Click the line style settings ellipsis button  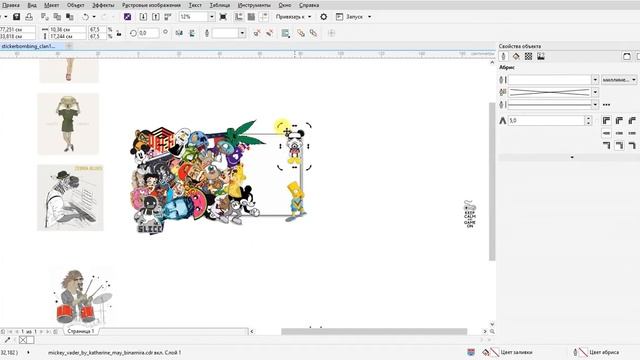coord(606,105)
